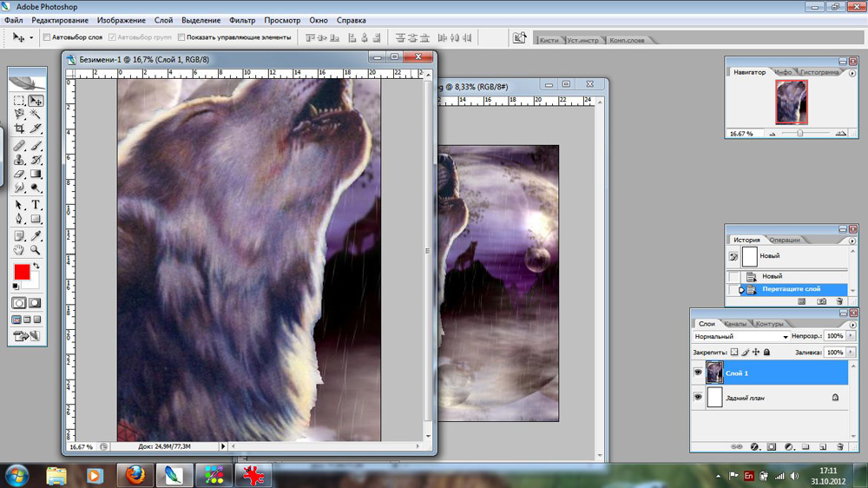Add layer style at Layers panel bottom

coord(754,446)
